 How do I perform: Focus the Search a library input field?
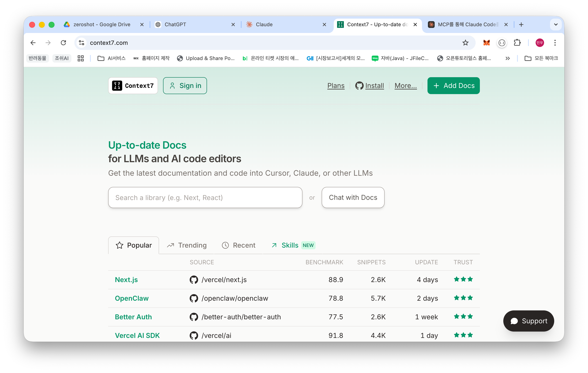[x=205, y=197]
